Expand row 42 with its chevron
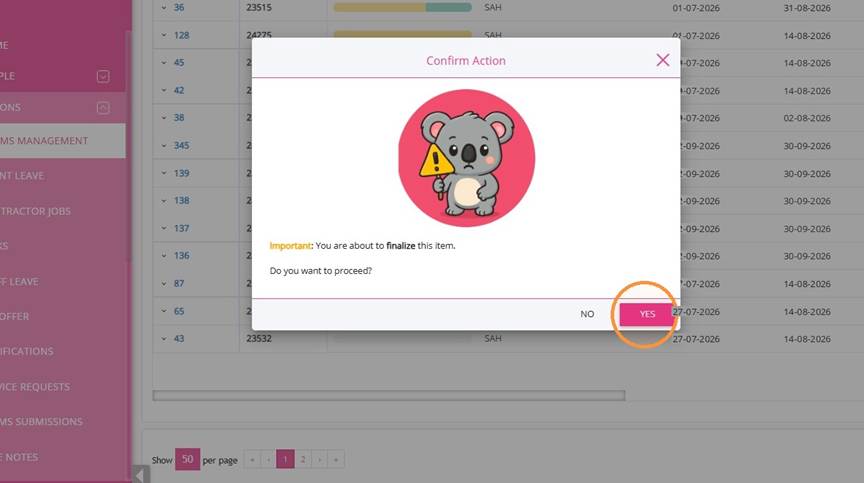Image resolution: width=864 pixels, height=483 pixels. tap(164, 90)
